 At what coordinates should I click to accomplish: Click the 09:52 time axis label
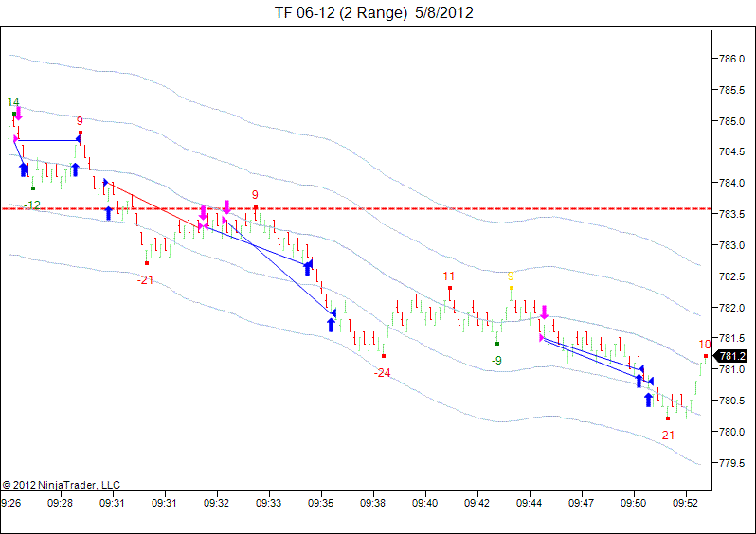(x=685, y=503)
